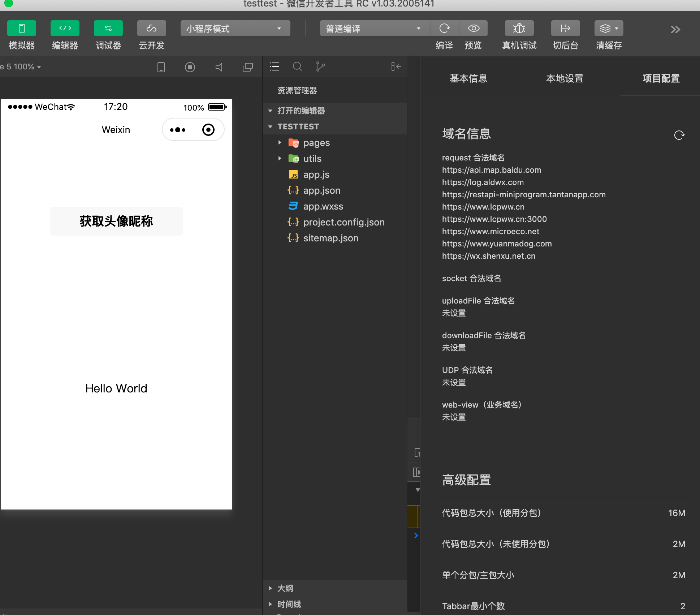
Task: Click the preview eye icon
Action: tap(474, 29)
